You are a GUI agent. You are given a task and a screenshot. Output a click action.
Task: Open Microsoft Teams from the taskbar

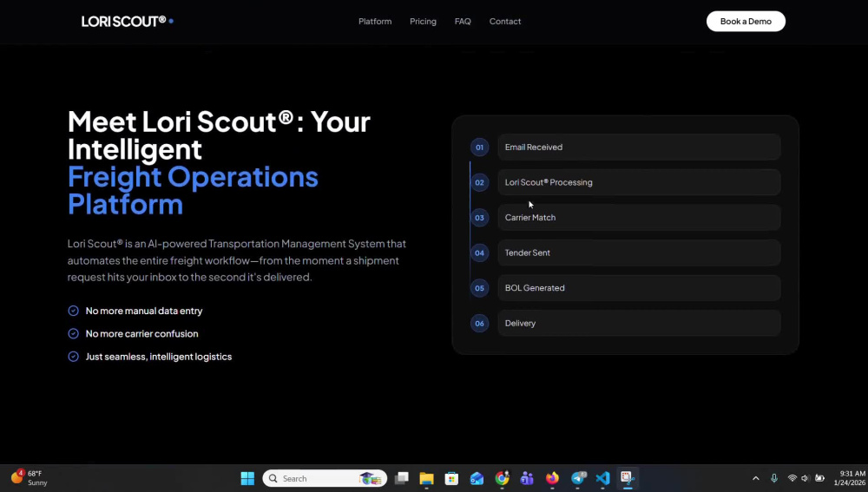[527, 478]
